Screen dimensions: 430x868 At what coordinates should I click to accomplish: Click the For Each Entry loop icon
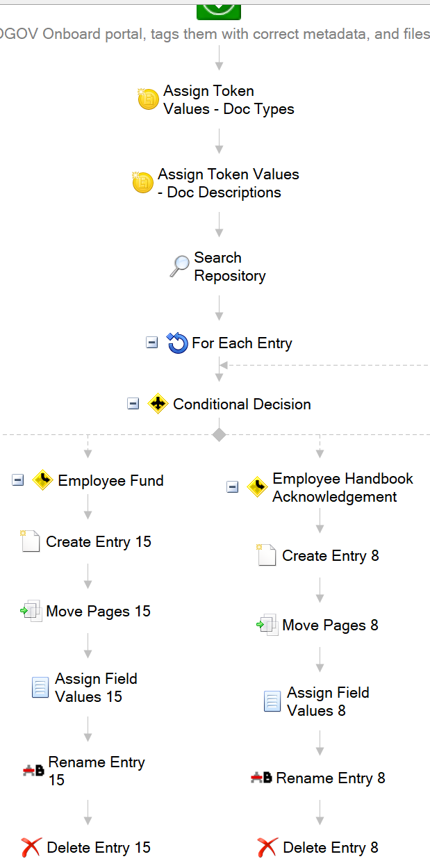pyautogui.click(x=178, y=343)
